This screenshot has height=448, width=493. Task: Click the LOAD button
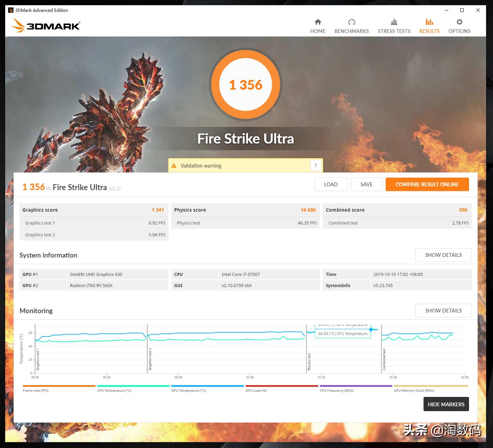pyautogui.click(x=330, y=184)
